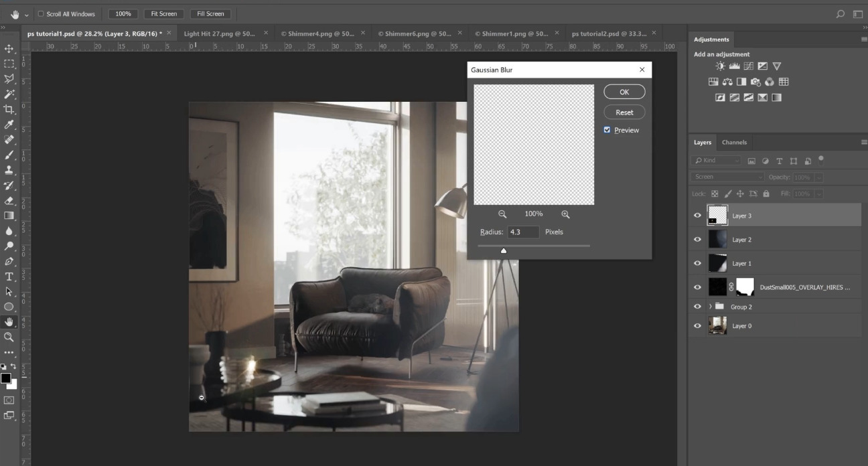Hide Layer 2 visibility
Screen dimensions: 868x466
[697, 240]
